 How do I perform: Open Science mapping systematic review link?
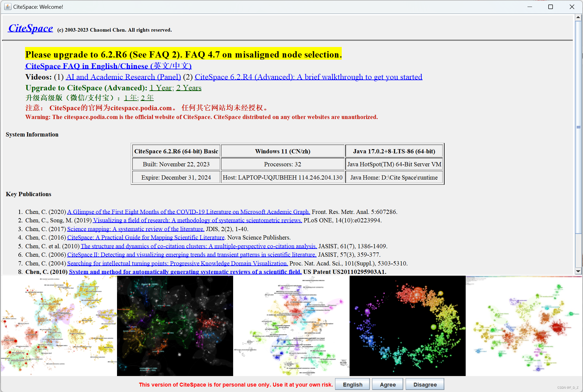(136, 229)
